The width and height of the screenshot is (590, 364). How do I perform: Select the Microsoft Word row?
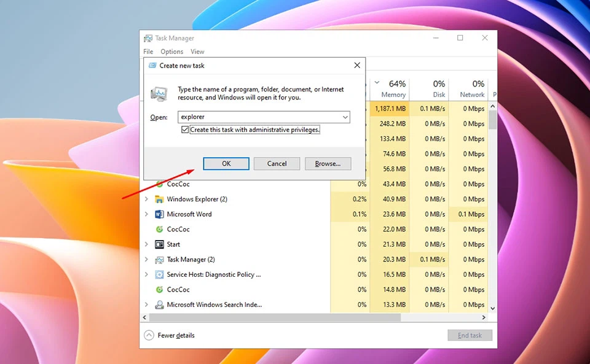315,214
